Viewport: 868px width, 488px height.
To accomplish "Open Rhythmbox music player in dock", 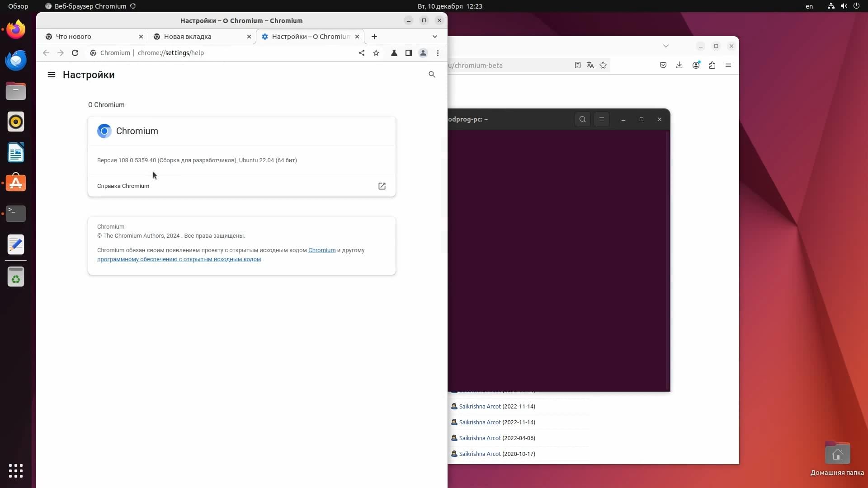I will tap(16, 122).
